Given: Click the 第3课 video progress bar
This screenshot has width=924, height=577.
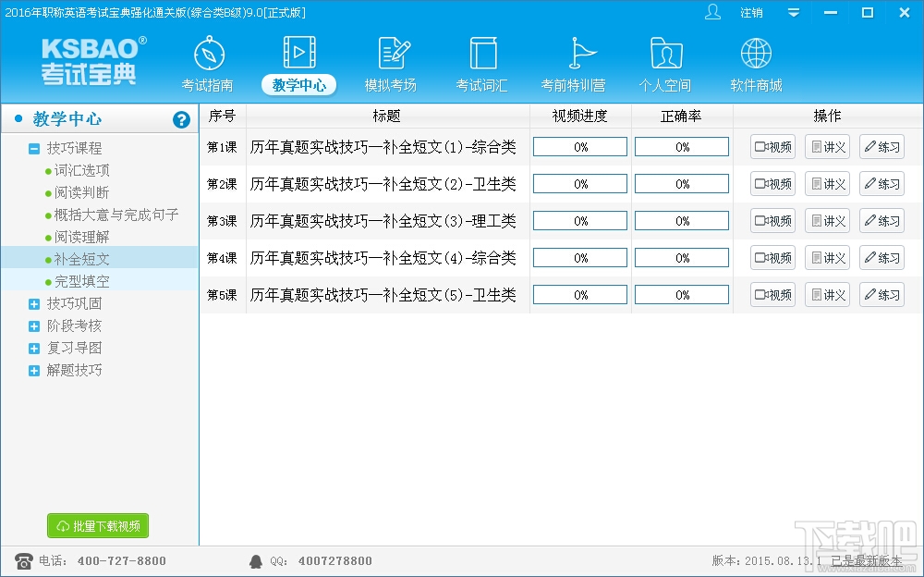Looking at the screenshot, I should (580, 221).
